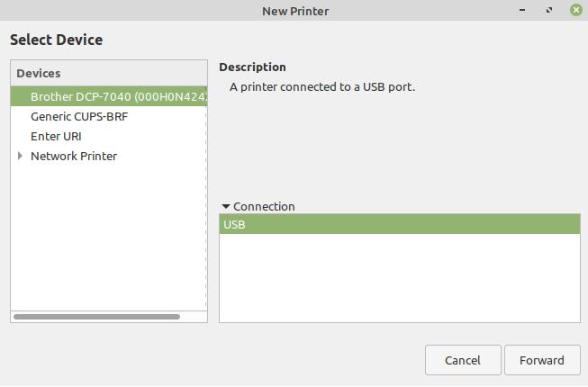Click the Description label
The width and height of the screenshot is (588, 387).
[252, 67]
